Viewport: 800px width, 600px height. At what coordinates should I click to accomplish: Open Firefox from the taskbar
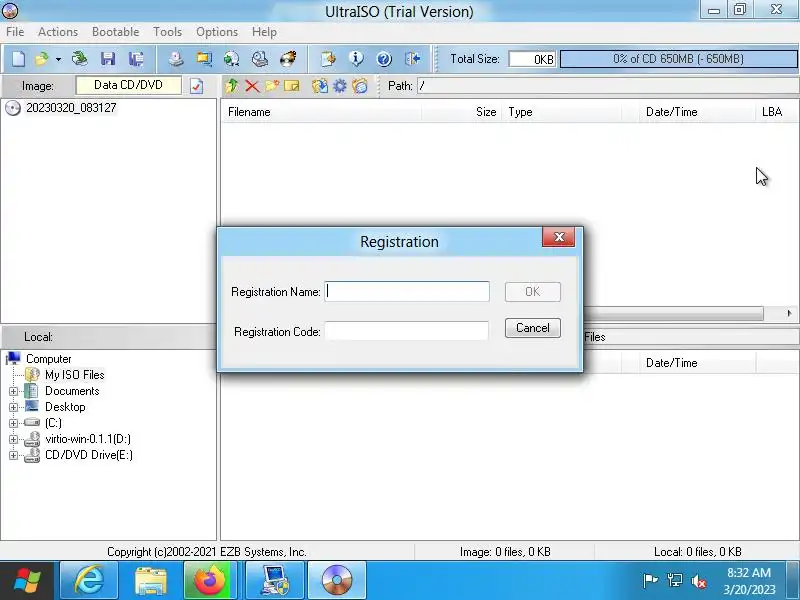[x=212, y=581]
